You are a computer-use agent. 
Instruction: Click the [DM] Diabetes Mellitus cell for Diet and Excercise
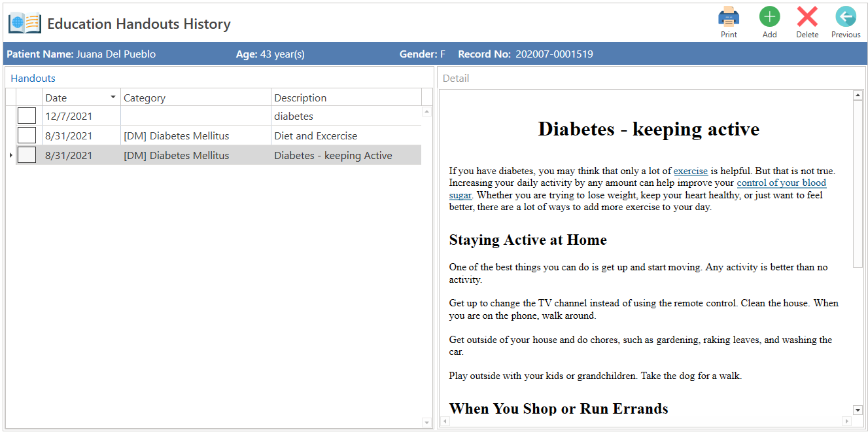[x=196, y=135]
